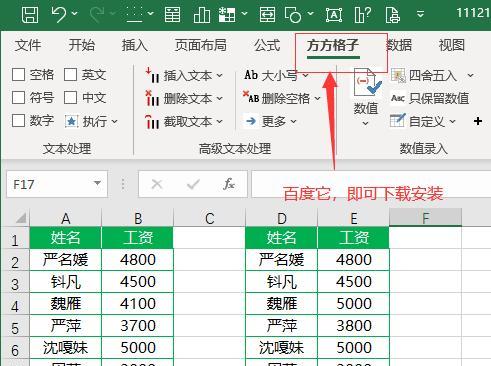Click the form sheet icon in top toolbar

(172, 14)
